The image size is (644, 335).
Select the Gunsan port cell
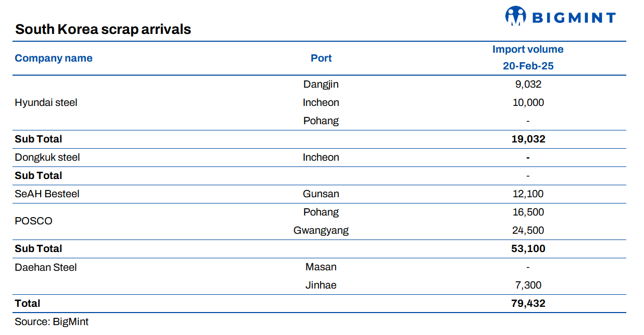click(321, 194)
